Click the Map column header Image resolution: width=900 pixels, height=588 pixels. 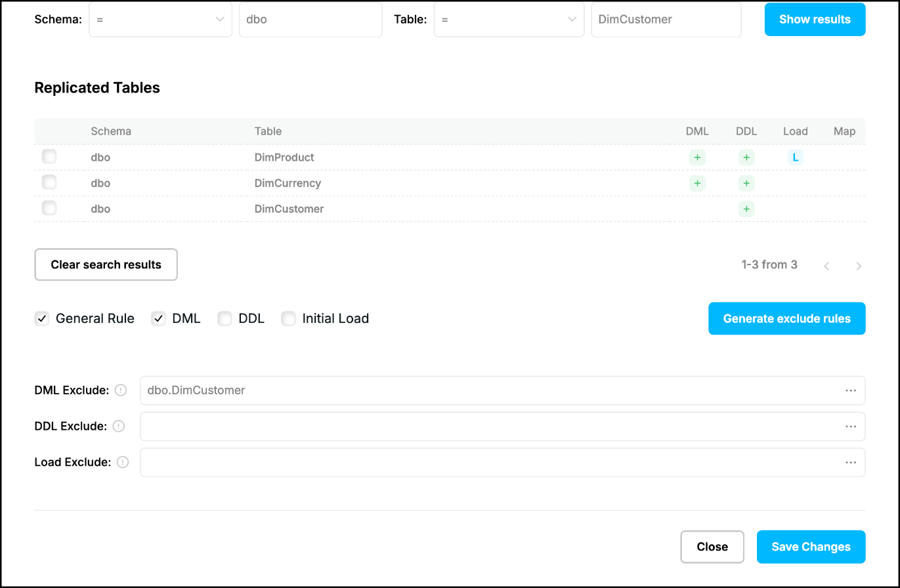[x=844, y=131]
